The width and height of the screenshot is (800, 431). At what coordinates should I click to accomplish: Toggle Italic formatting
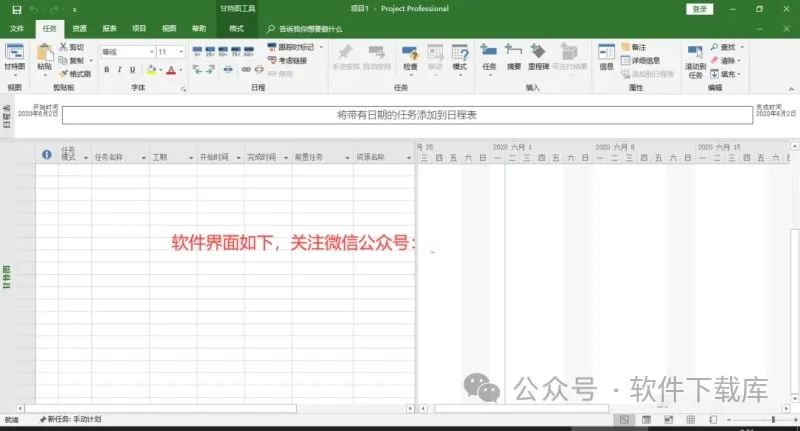[119, 69]
